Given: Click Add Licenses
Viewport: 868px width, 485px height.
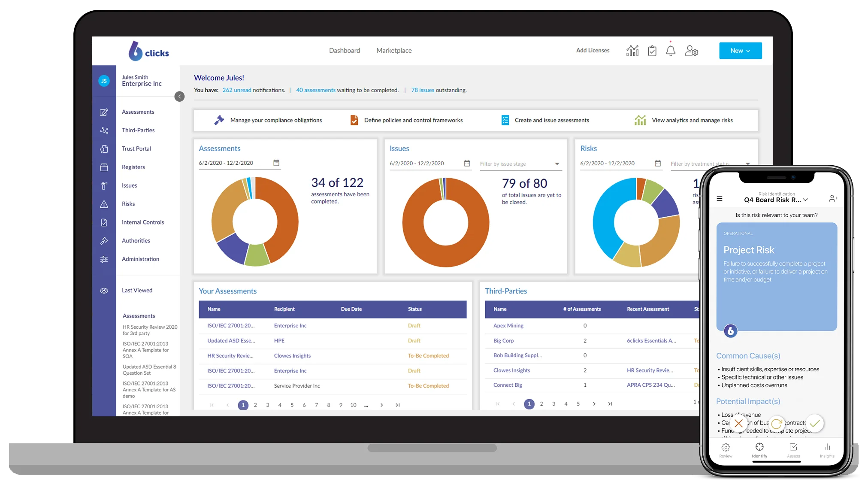Looking at the screenshot, I should [593, 51].
